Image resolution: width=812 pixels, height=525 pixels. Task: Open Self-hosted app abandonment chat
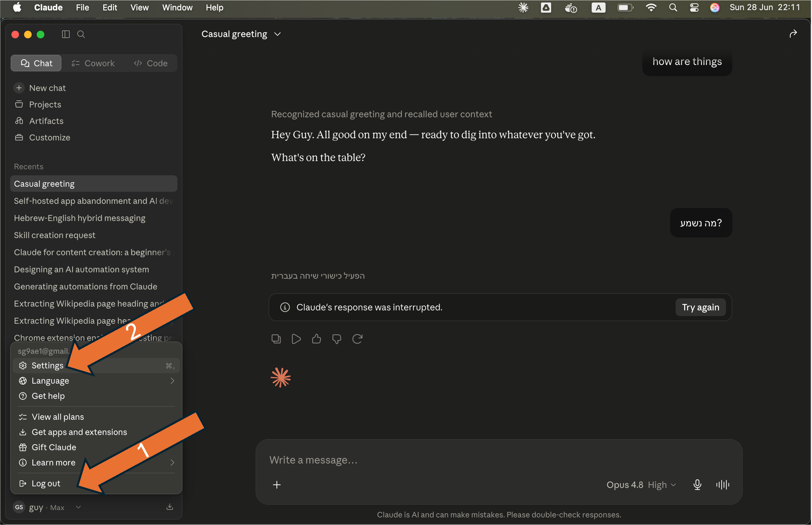[x=94, y=201]
